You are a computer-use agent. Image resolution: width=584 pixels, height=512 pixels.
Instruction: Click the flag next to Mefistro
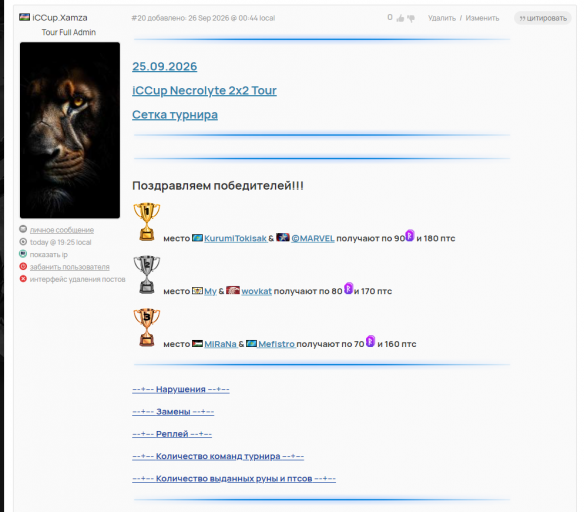point(251,344)
